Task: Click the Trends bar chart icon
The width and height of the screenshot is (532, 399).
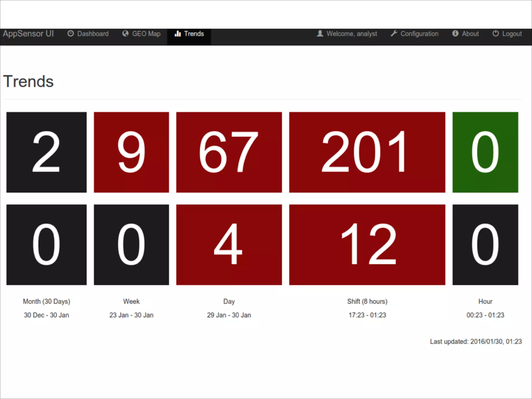Action: 178,34
